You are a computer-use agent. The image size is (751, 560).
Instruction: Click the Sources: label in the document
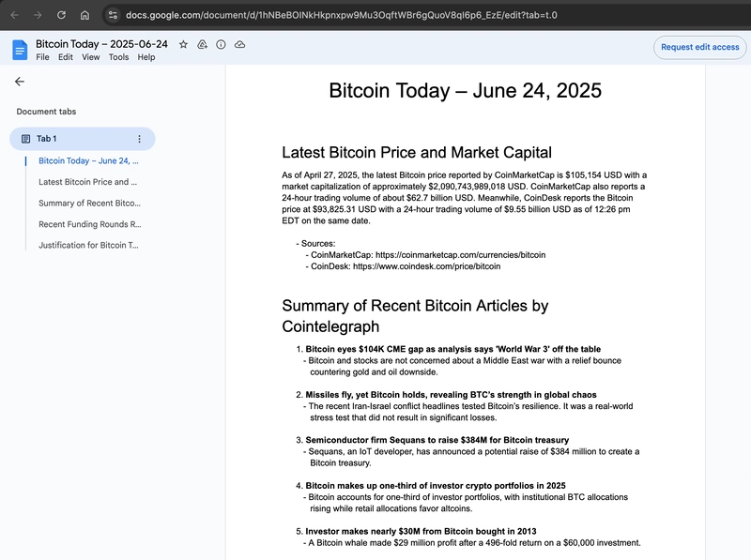[x=318, y=244]
